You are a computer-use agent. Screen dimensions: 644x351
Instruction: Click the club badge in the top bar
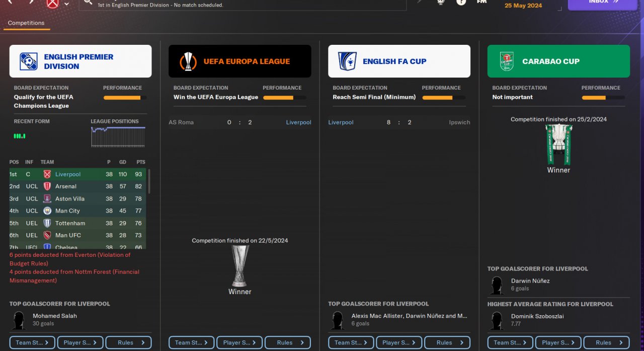point(52,3)
